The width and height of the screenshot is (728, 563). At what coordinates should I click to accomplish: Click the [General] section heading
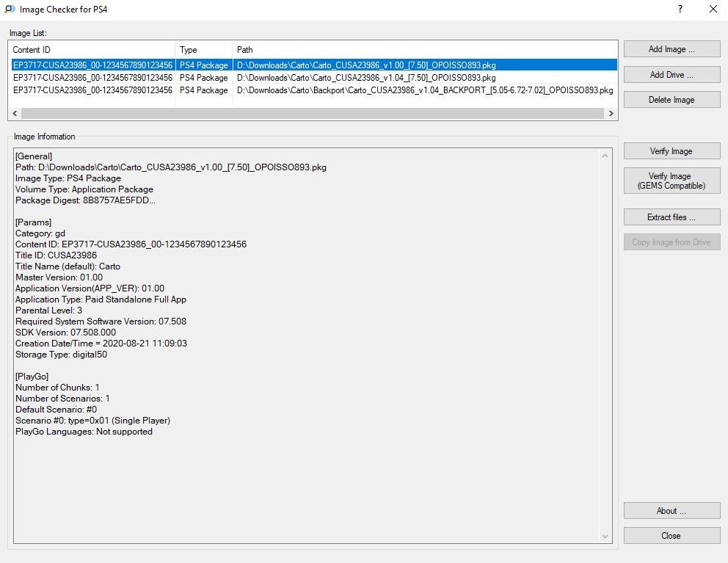[34, 156]
